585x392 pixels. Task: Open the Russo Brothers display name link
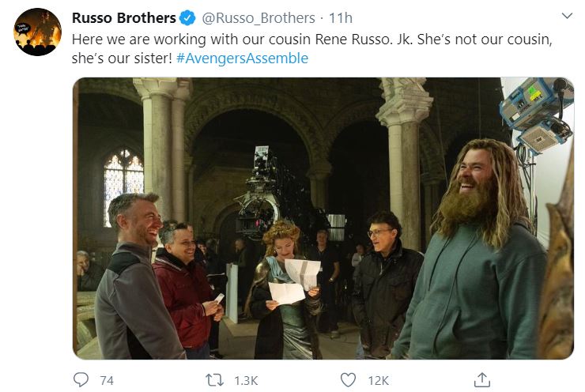click(x=124, y=17)
